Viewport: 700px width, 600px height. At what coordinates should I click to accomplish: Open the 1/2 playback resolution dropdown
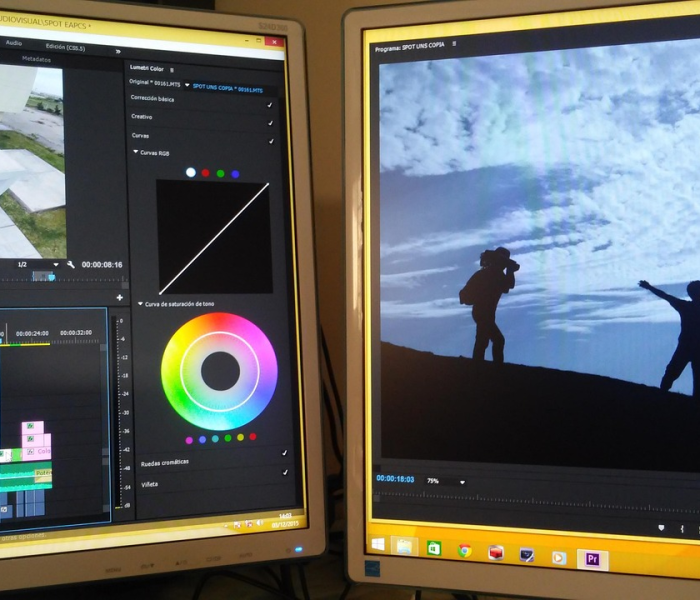pos(56,264)
